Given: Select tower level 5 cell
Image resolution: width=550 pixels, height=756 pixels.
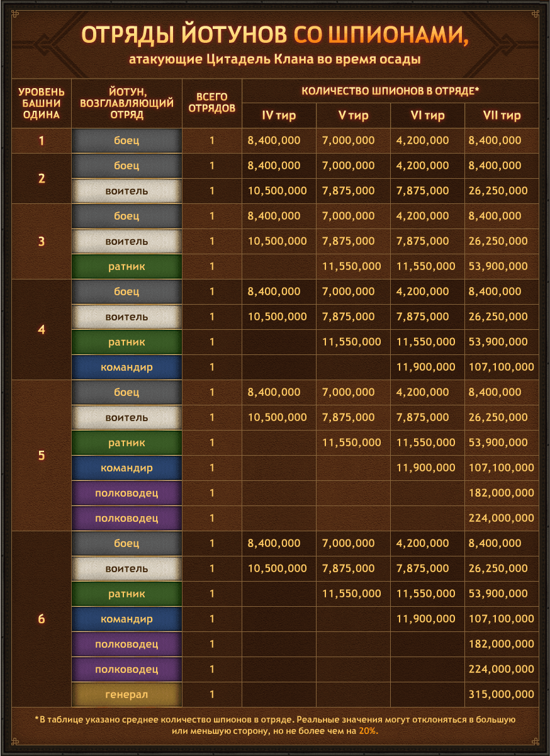Looking at the screenshot, I should (x=42, y=455).
